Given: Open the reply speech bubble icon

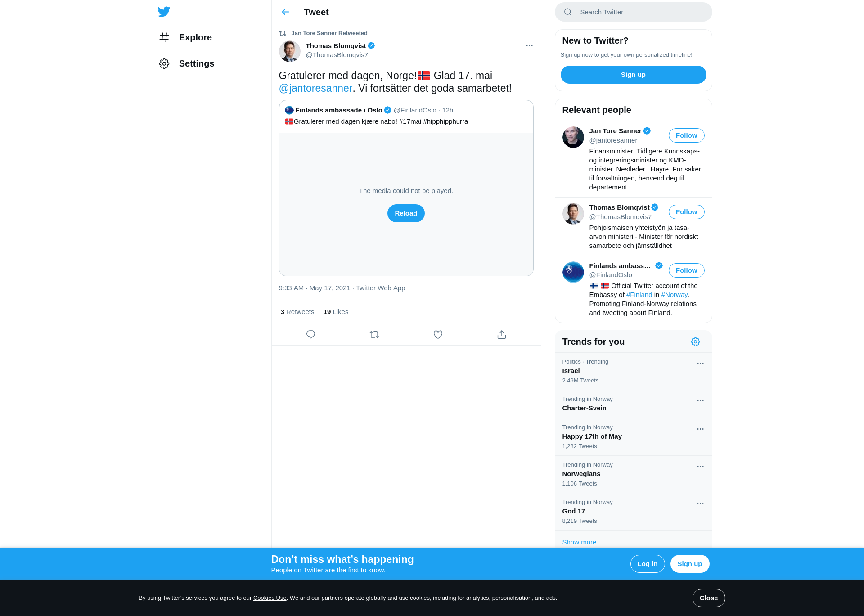Looking at the screenshot, I should click(x=310, y=334).
